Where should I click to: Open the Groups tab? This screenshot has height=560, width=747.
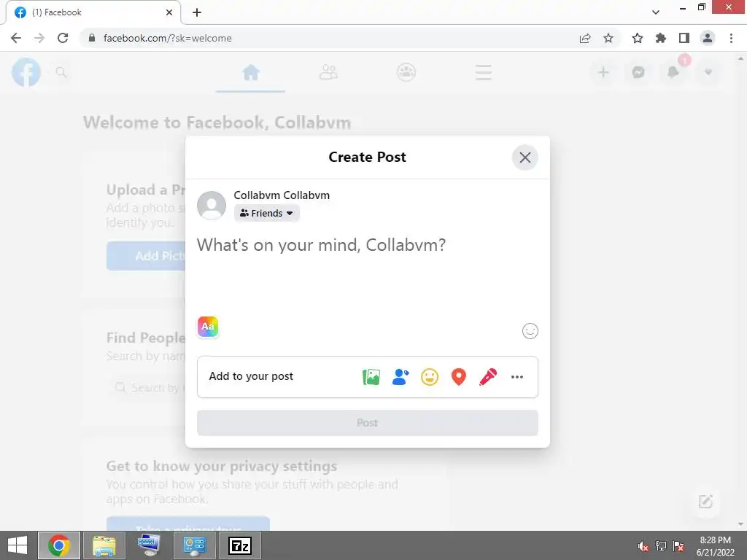(x=406, y=72)
